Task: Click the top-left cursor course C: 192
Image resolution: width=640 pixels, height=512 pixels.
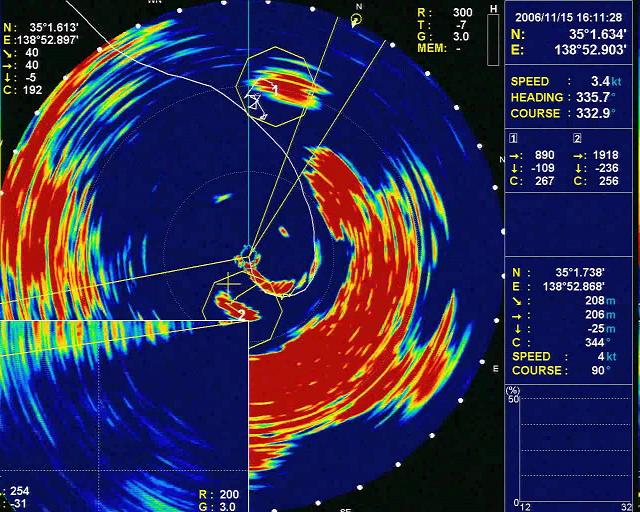Action: click(x=23, y=90)
